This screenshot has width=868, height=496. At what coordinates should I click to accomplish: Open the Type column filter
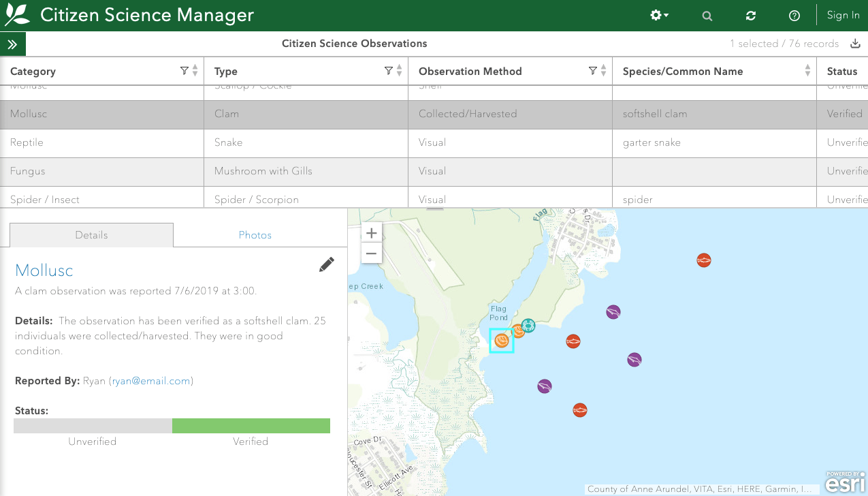point(388,69)
